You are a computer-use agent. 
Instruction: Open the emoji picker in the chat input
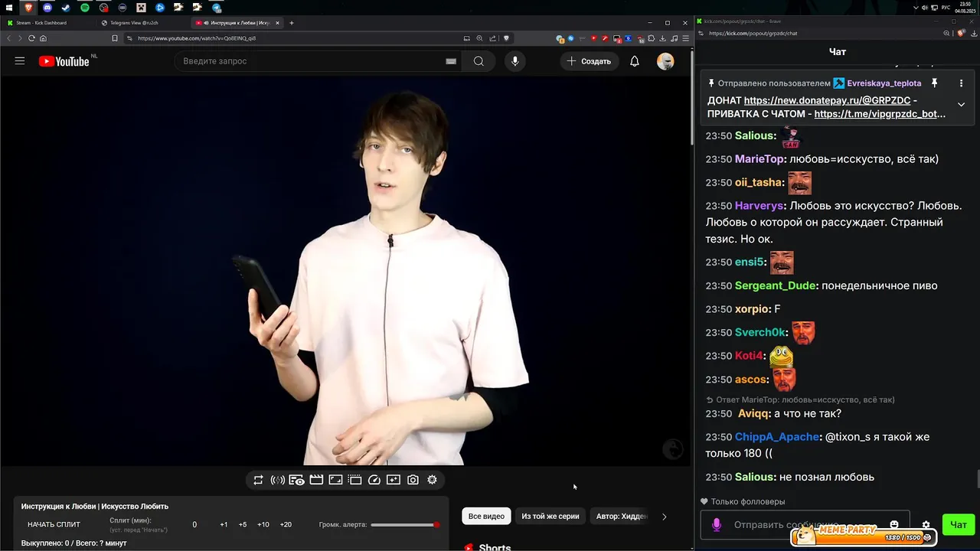(893, 524)
